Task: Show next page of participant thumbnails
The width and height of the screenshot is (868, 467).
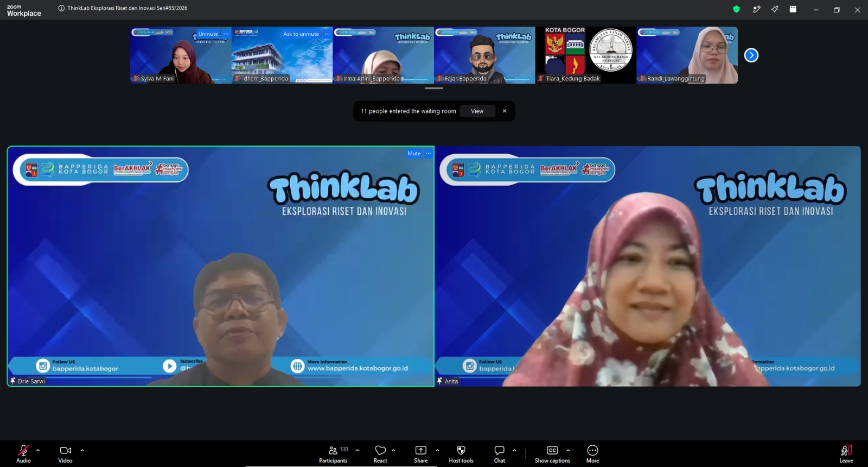Action: coord(751,55)
